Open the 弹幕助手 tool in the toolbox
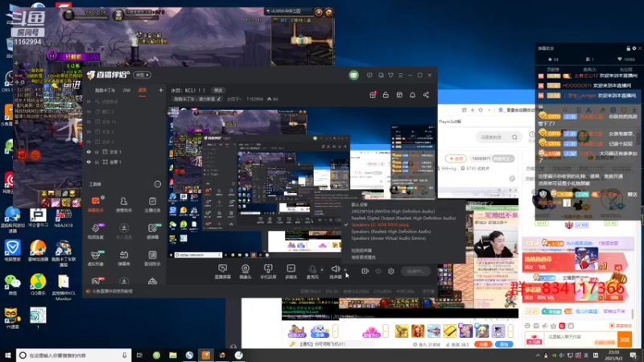Viewport: 644px width, 362px height. point(95,204)
